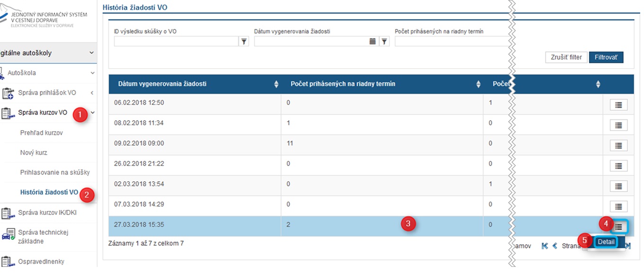Click filter icon next to ID výsledku skúšky field
This screenshot has height=274, width=644.
243,42
